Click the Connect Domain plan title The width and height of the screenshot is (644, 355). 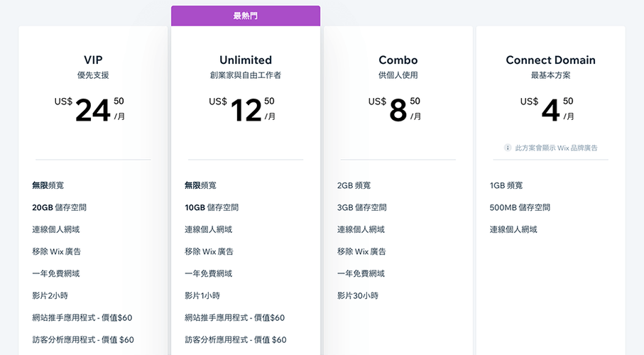pos(550,60)
